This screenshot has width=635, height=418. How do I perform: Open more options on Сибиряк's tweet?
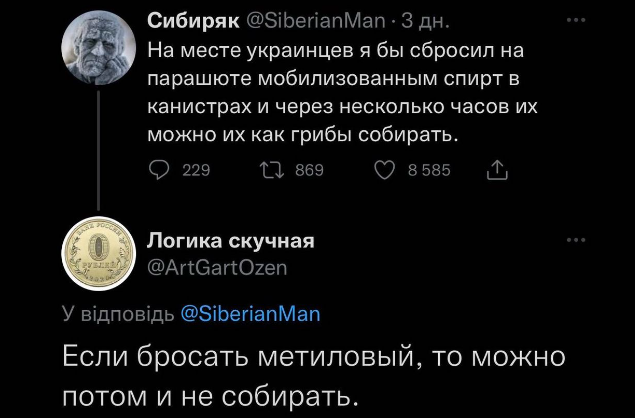tap(577, 19)
